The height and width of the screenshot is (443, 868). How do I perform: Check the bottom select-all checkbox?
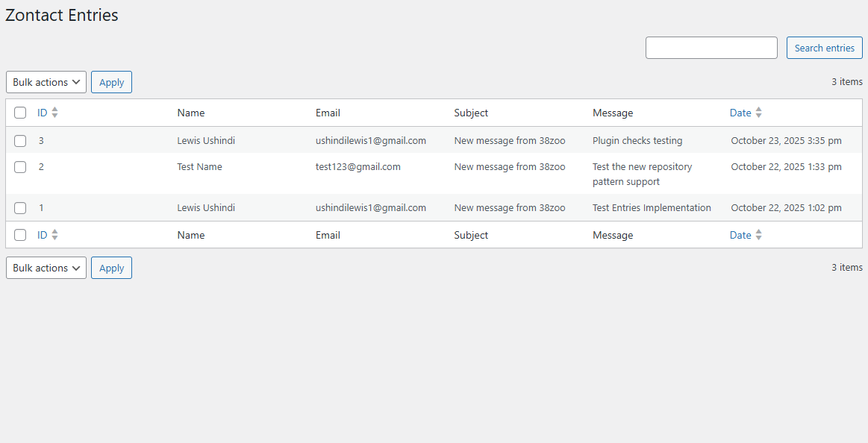20,234
